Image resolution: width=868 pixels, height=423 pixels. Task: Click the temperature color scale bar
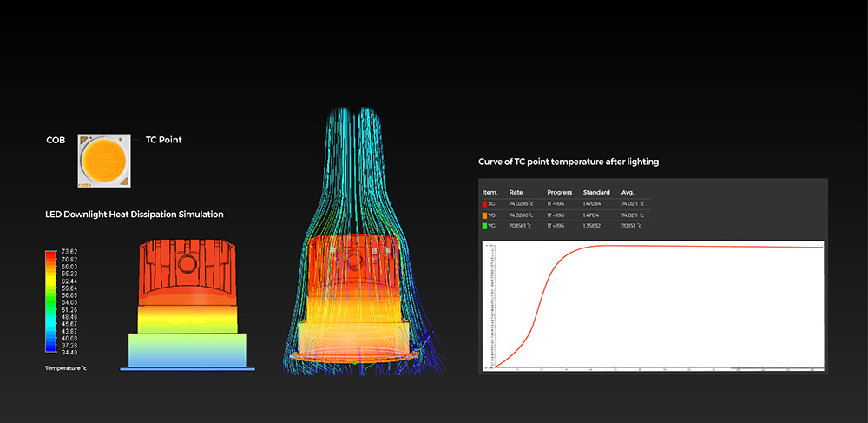click(x=50, y=301)
